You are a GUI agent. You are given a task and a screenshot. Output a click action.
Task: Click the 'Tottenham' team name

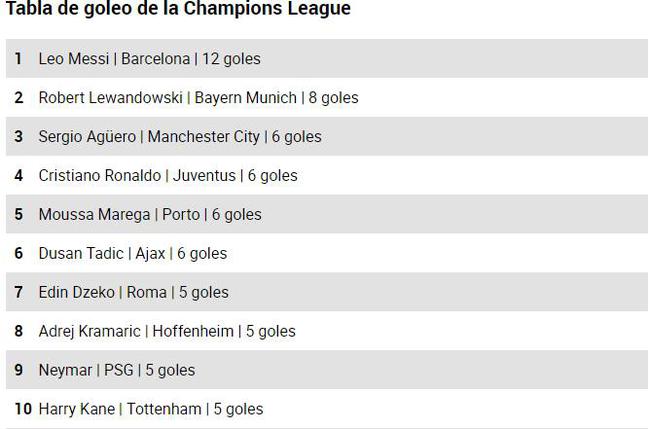click(164, 409)
